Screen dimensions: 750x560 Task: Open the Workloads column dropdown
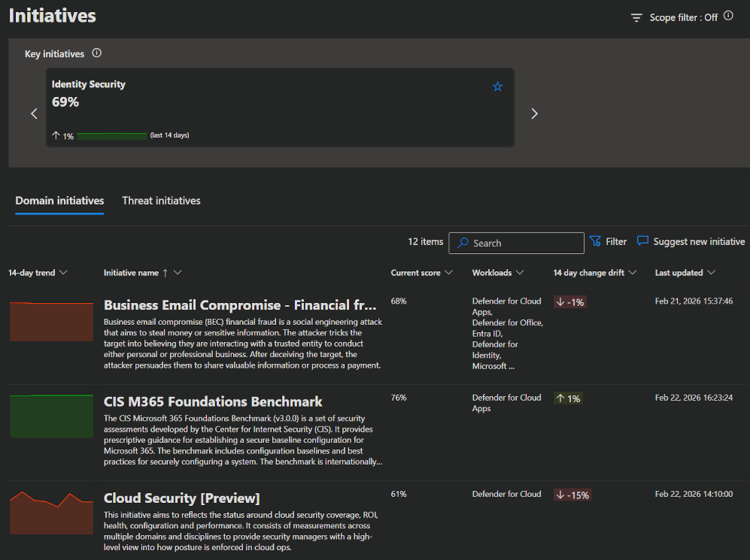click(520, 273)
